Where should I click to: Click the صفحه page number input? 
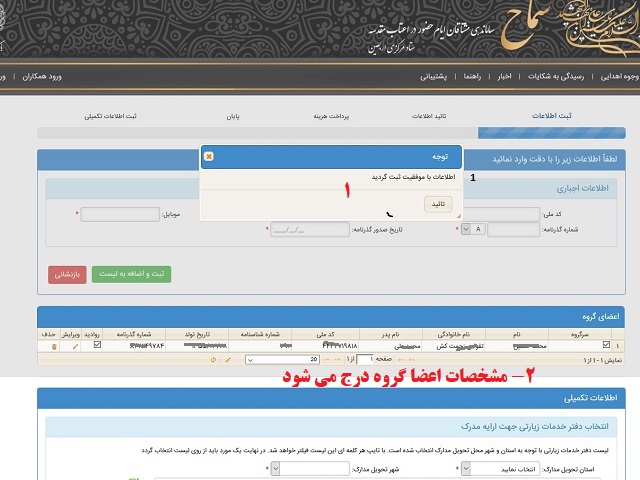(x=365, y=360)
